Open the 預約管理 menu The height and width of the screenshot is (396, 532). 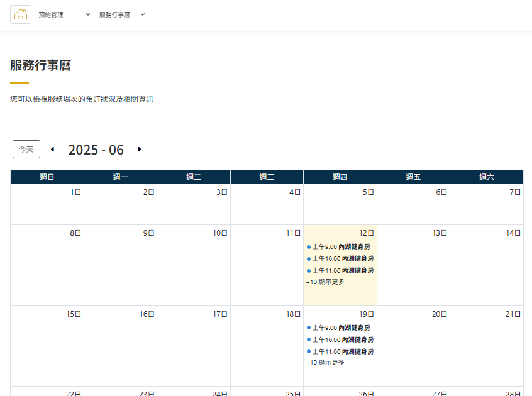[51, 14]
